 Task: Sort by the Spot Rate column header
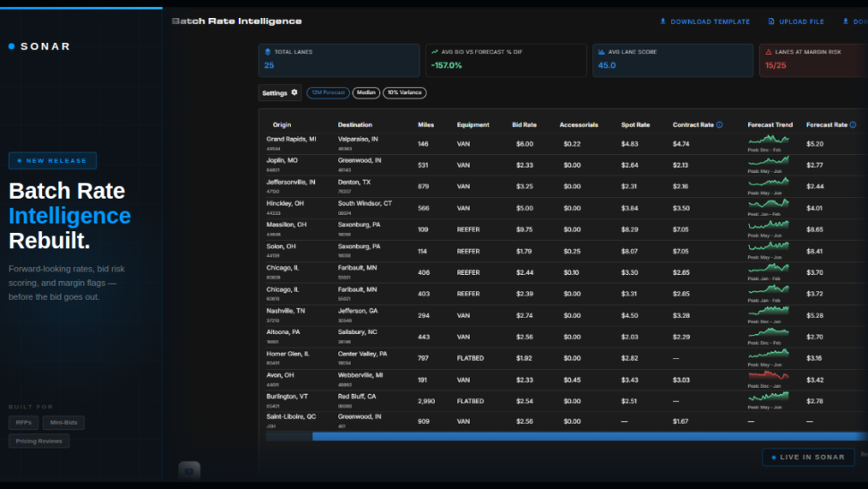635,124
